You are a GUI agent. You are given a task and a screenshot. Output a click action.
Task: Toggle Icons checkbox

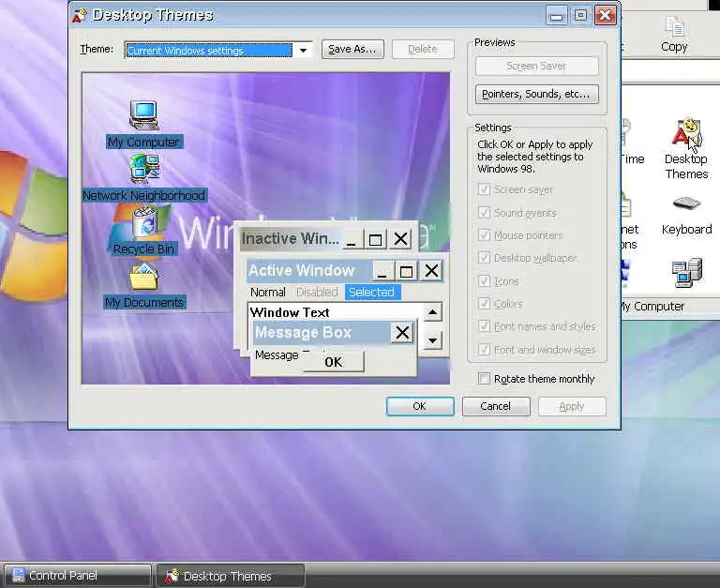[484, 280]
